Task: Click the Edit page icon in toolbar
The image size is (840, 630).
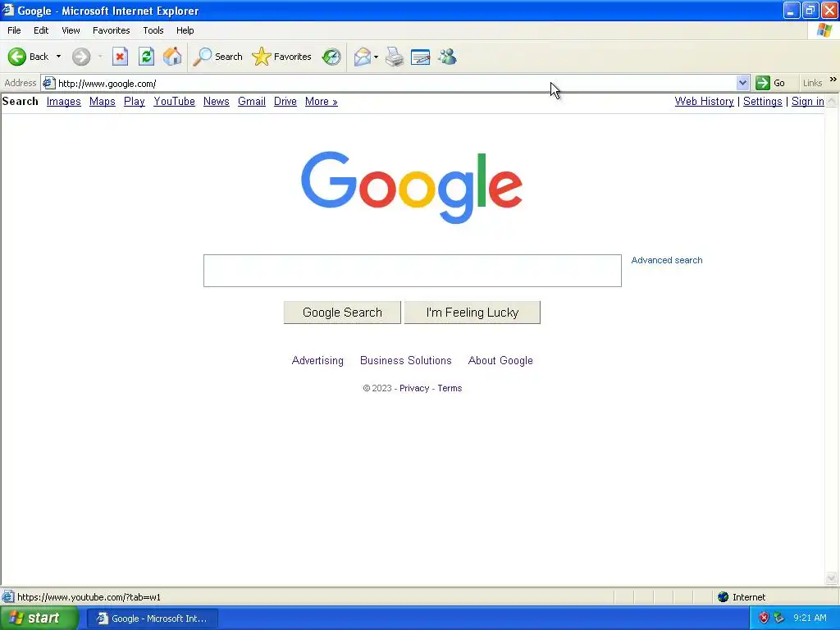Action: point(421,57)
